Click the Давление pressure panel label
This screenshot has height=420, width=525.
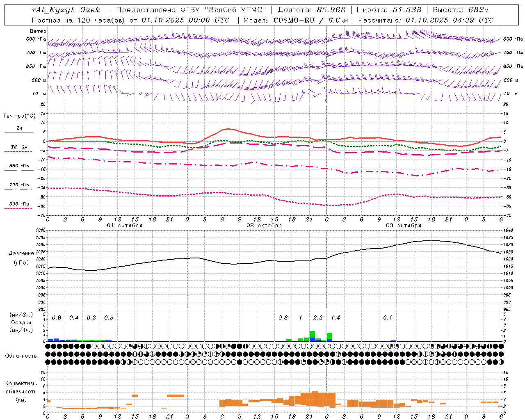[x=21, y=253]
